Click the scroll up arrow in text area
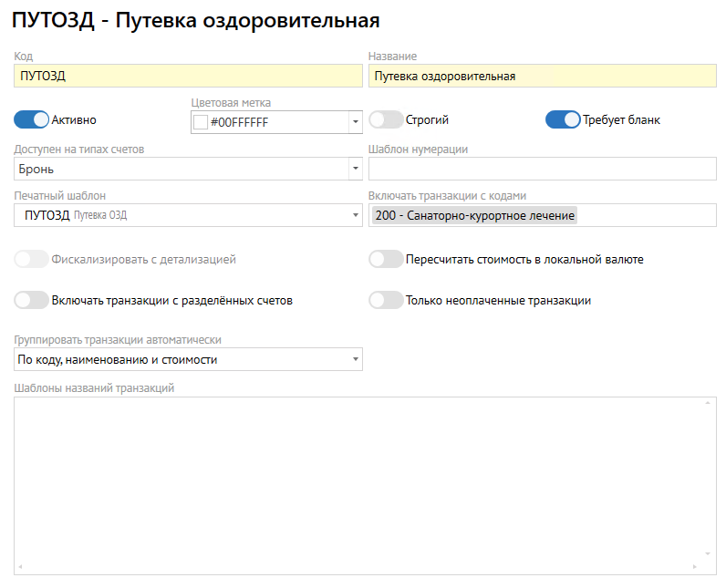Image resolution: width=726 pixels, height=588 pixels. [x=708, y=403]
